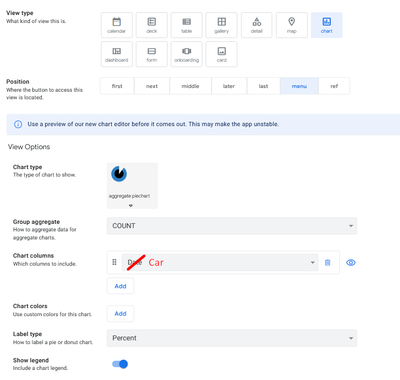Select the map view type
Viewport: 400px width, 380px height.
point(292,25)
